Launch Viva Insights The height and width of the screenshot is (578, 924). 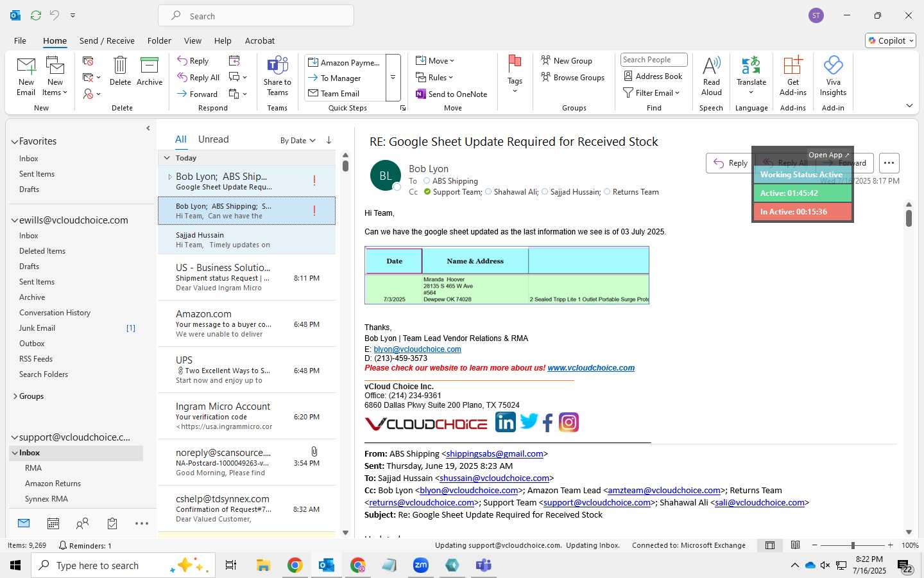click(x=833, y=76)
